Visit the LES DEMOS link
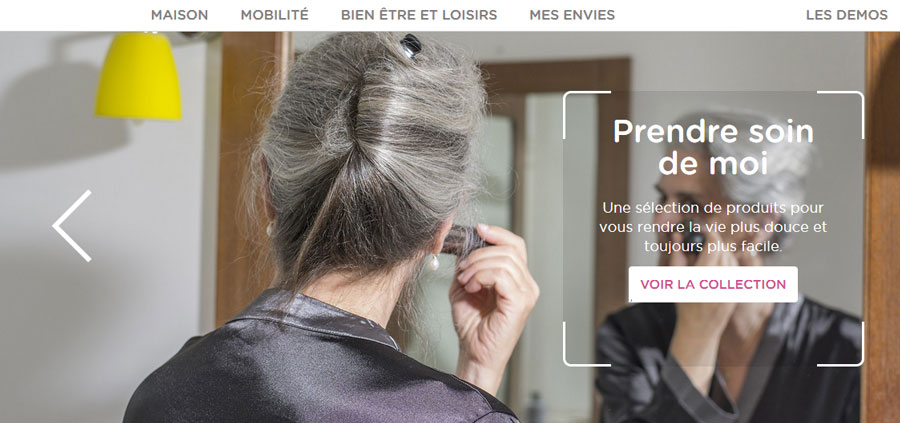900x423 pixels. coord(847,15)
